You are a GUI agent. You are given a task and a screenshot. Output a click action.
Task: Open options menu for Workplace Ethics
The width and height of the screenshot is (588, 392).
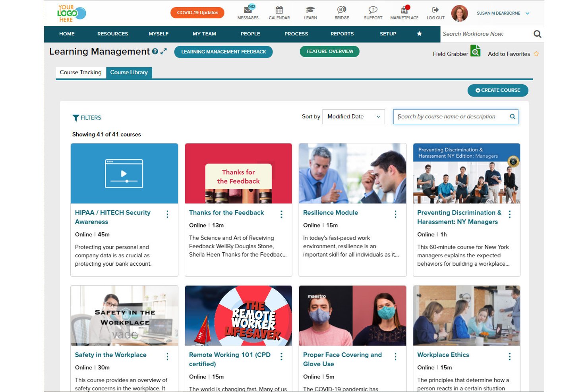[x=509, y=356]
